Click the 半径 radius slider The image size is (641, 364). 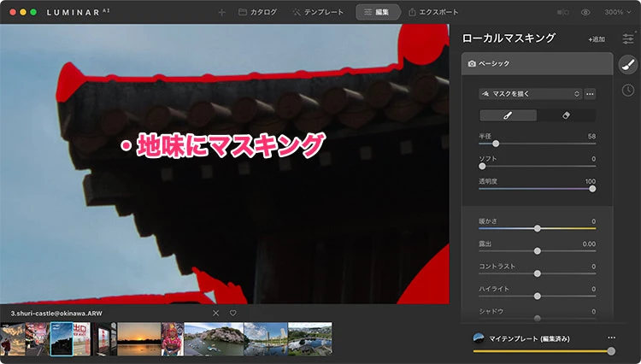[x=496, y=144]
